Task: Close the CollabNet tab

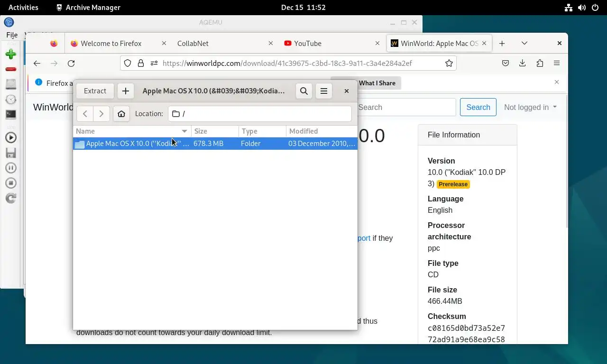Action: (271, 43)
